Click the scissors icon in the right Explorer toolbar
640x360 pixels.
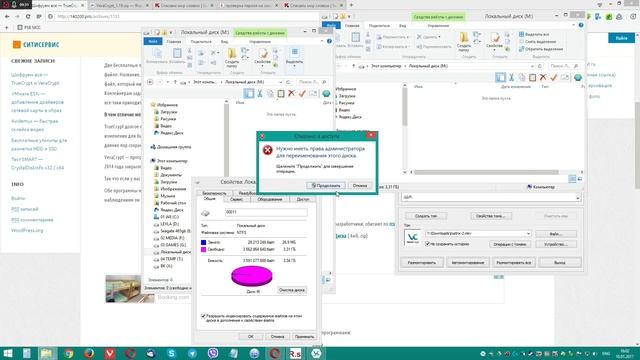511,77
